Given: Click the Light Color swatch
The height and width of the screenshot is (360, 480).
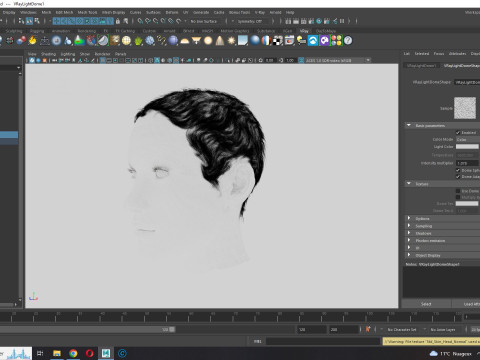Looking at the screenshot, I should pyautogui.click(x=467, y=146).
